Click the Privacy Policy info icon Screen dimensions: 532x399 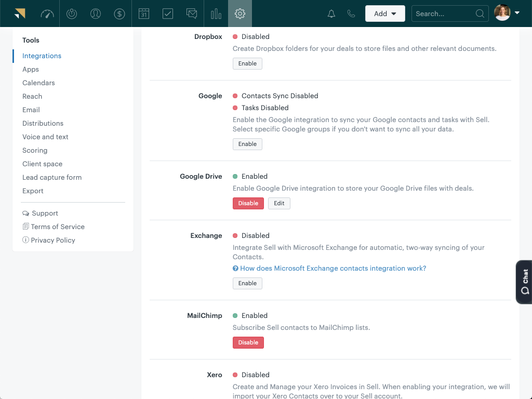(x=25, y=240)
